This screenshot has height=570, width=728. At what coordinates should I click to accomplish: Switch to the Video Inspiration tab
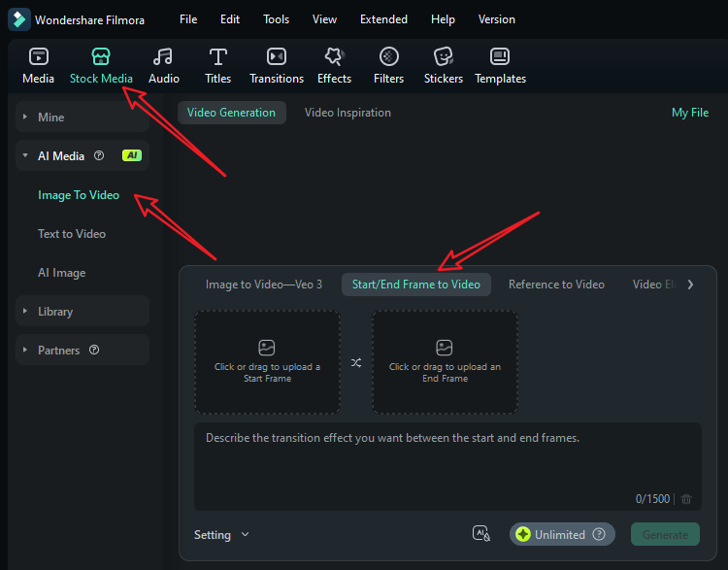coord(347,113)
